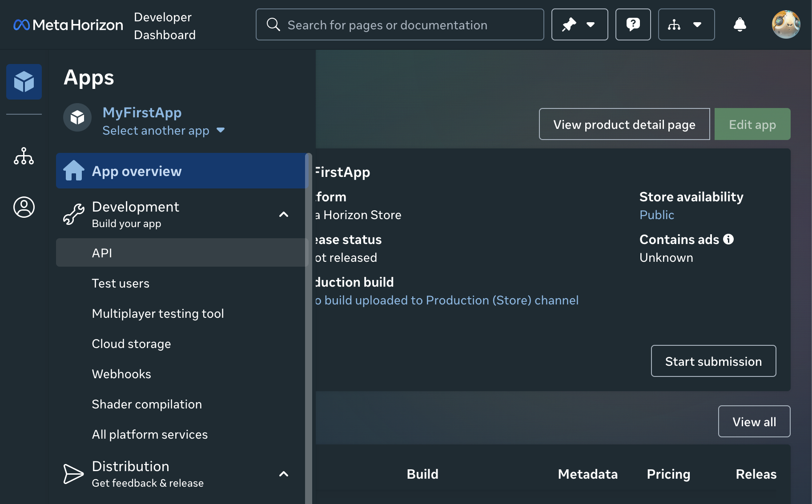Screen dimensions: 812x504
Task: Select the Apps cube icon in the sidebar
Action: (x=24, y=81)
